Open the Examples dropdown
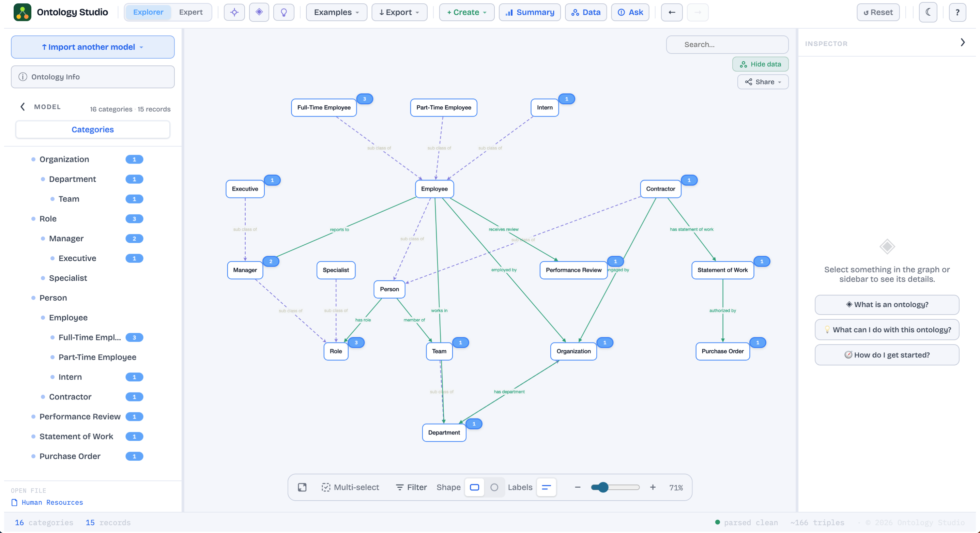980x533 pixels. (x=336, y=12)
